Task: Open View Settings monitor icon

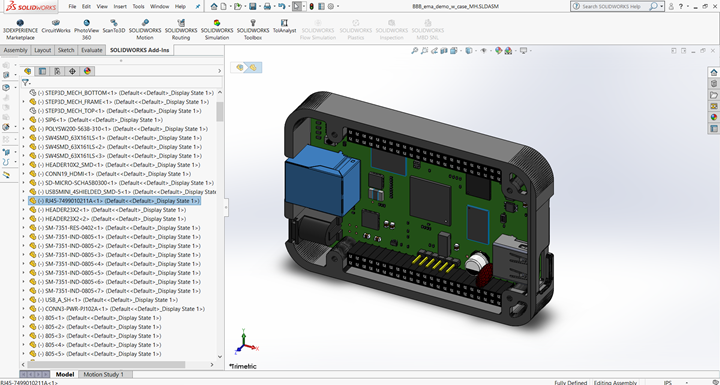Action: pyautogui.click(x=523, y=51)
